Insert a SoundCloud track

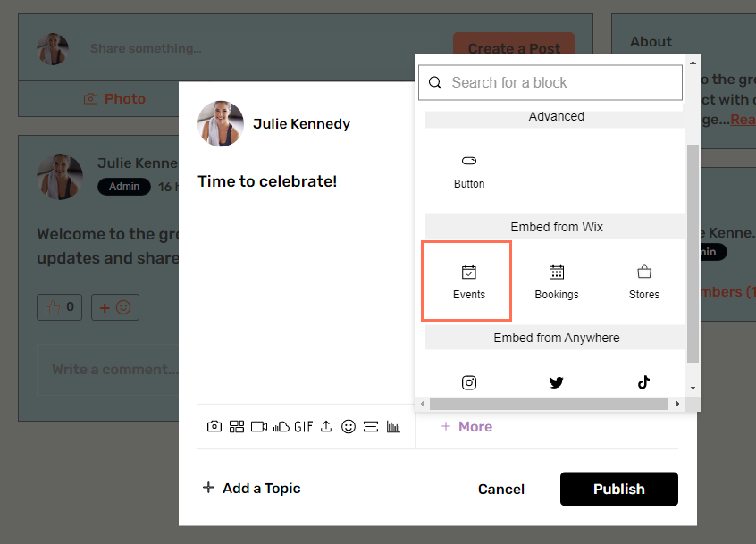[x=281, y=426]
